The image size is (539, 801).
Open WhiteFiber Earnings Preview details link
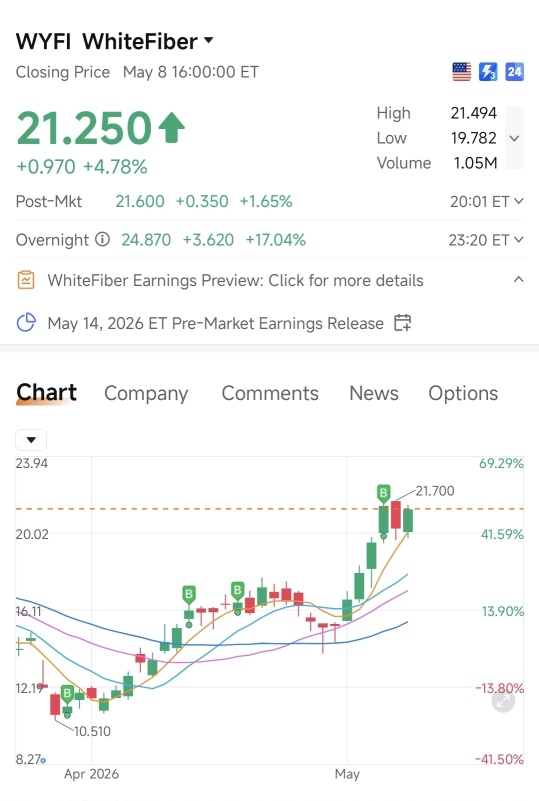pyautogui.click(x=236, y=280)
